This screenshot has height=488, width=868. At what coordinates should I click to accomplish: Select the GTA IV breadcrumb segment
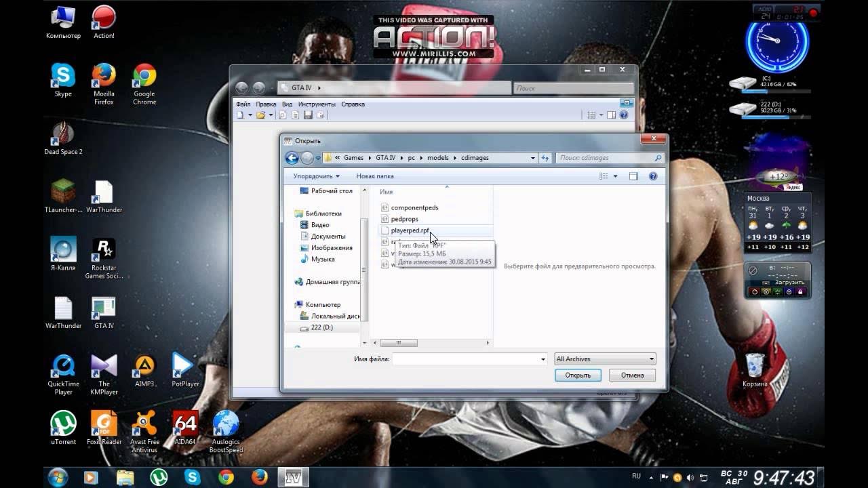(x=385, y=158)
